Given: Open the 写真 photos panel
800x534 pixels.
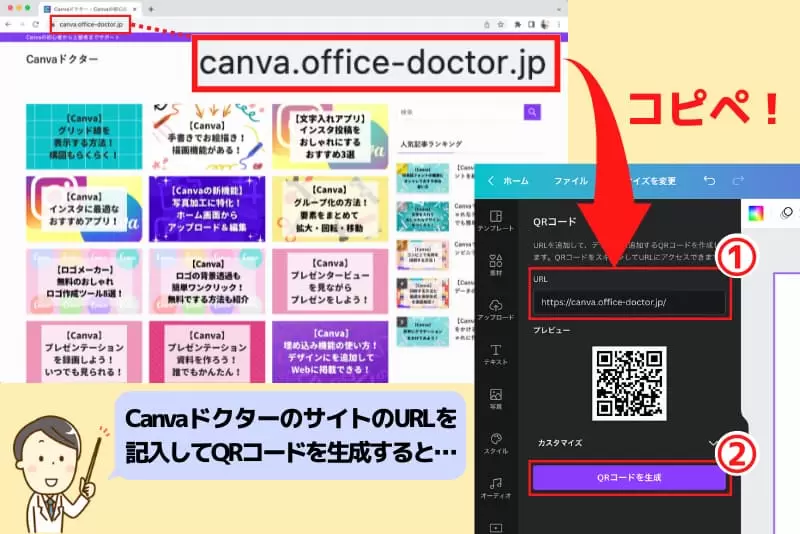Looking at the screenshot, I should tap(495, 399).
